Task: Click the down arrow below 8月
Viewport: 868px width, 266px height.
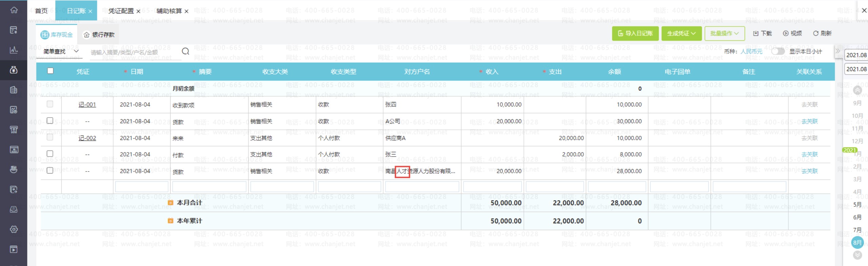Action: tap(857, 255)
